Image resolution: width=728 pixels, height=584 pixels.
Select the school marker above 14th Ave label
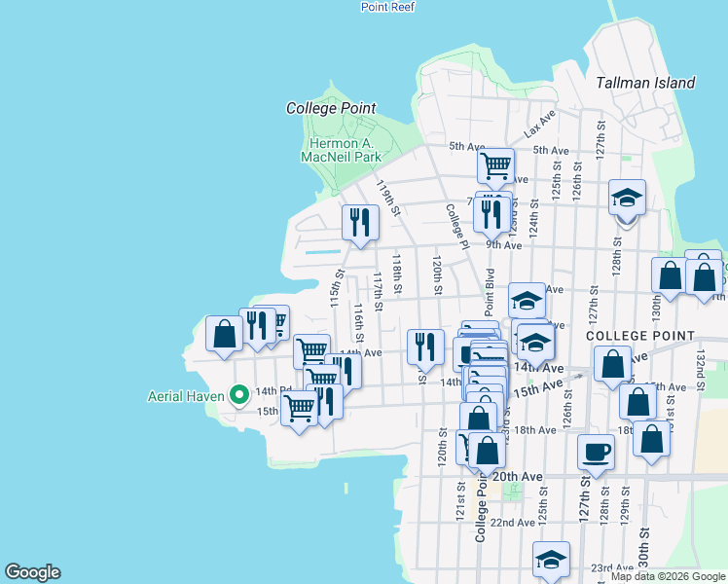coord(535,344)
